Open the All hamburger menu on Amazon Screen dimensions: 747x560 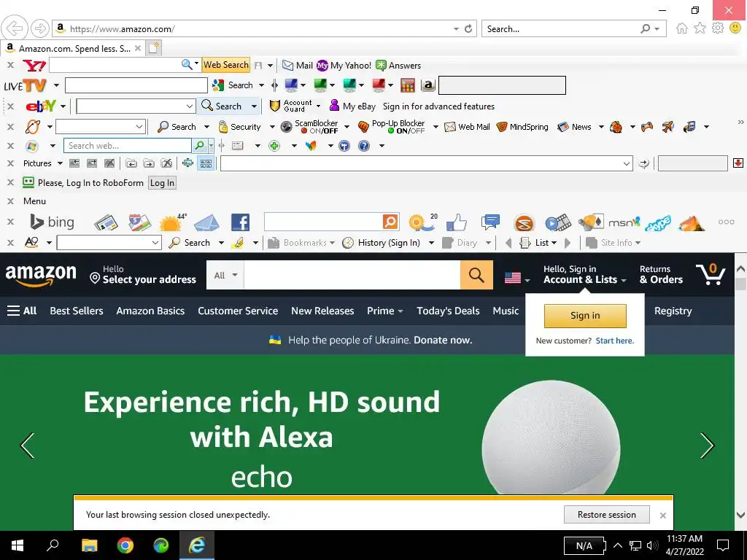22,311
